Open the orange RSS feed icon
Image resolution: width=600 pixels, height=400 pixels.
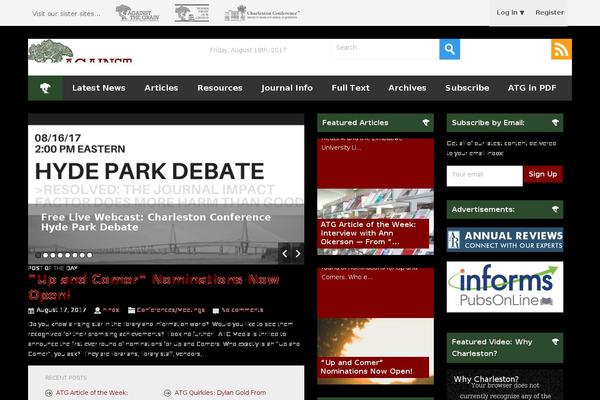click(561, 49)
